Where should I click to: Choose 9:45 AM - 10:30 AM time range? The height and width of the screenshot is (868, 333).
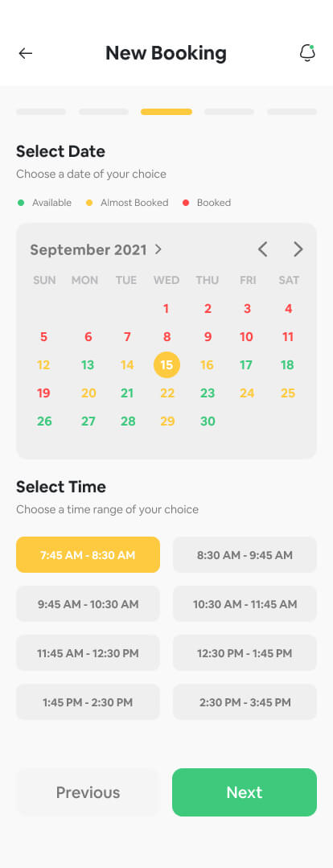(x=88, y=604)
